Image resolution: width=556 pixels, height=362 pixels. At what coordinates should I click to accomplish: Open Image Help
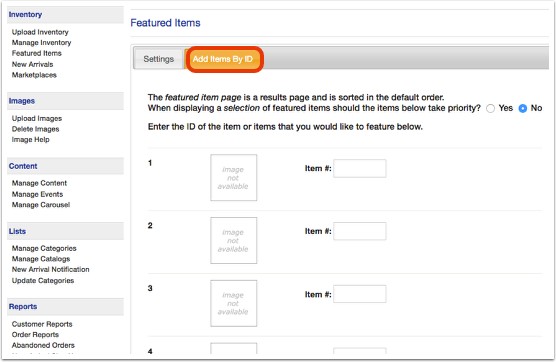(x=30, y=140)
